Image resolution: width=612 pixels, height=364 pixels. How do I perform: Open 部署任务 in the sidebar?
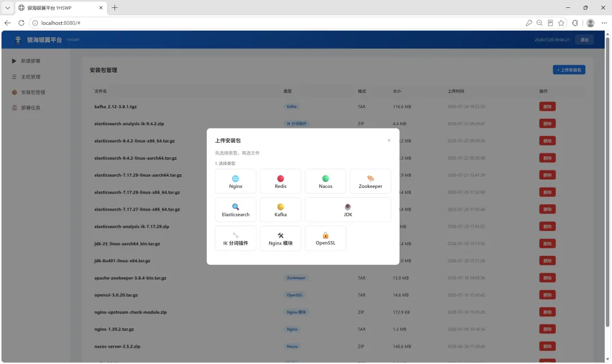[x=31, y=108]
